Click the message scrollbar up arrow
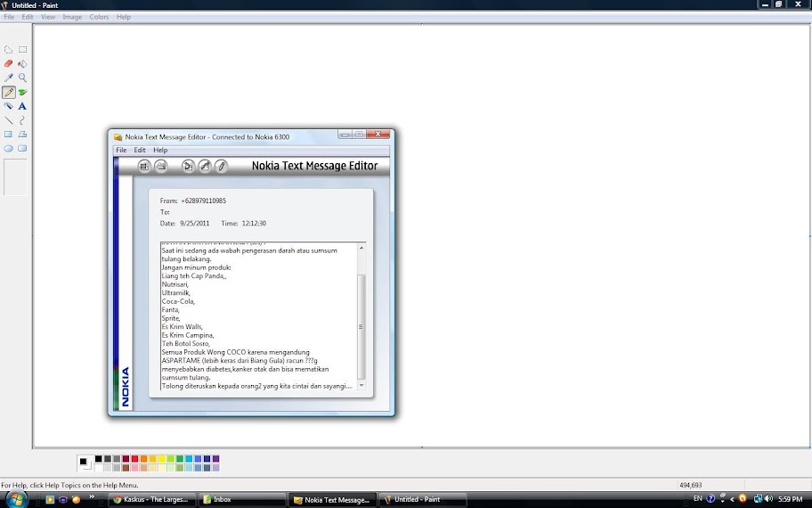Viewport: 812px width, 508px height. pyautogui.click(x=361, y=249)
